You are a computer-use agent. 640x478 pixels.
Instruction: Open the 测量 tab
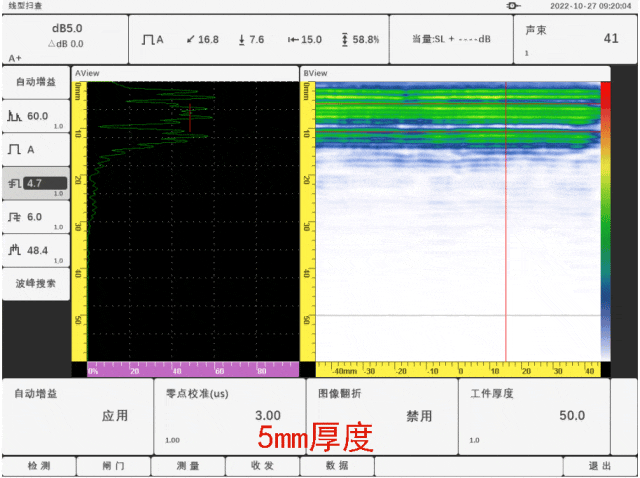pos(188,466)
